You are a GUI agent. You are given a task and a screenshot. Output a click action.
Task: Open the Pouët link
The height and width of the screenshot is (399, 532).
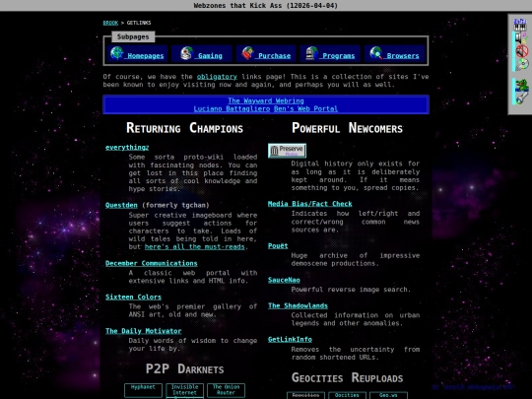coord(278,245)
